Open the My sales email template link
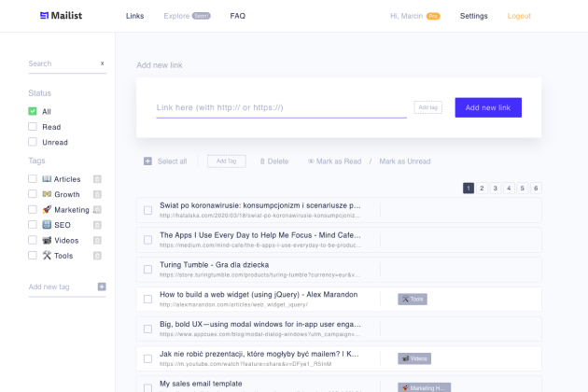 [x=201, y=384]
